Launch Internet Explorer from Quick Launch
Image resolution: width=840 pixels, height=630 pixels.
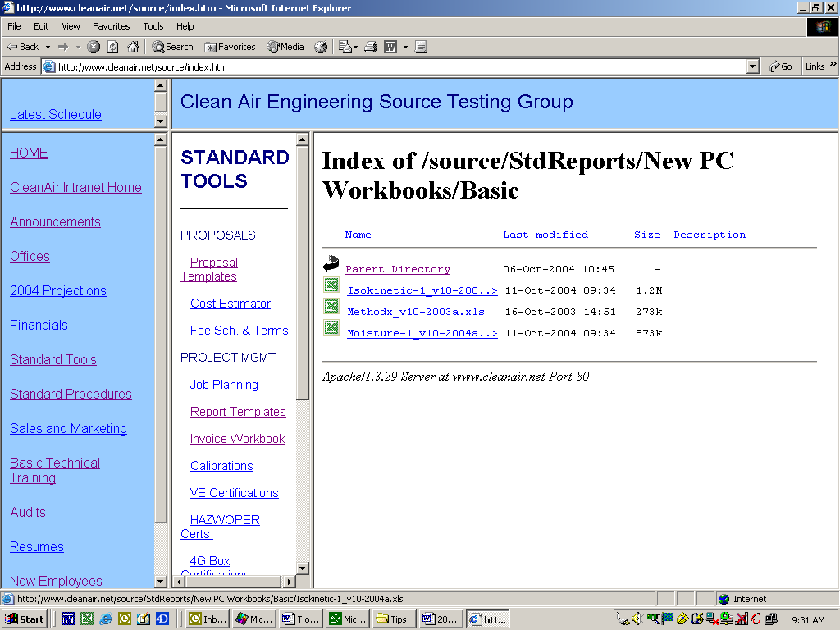coord(106,619)
